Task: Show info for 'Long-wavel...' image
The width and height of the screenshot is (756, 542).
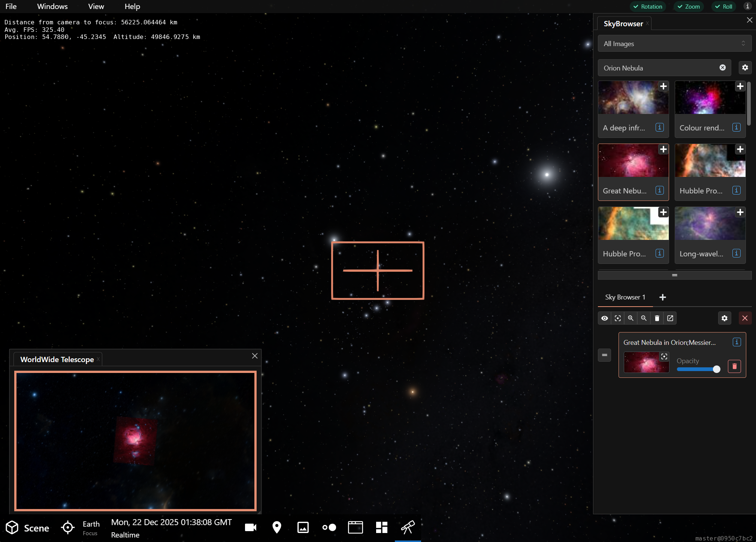Action: 737,253
